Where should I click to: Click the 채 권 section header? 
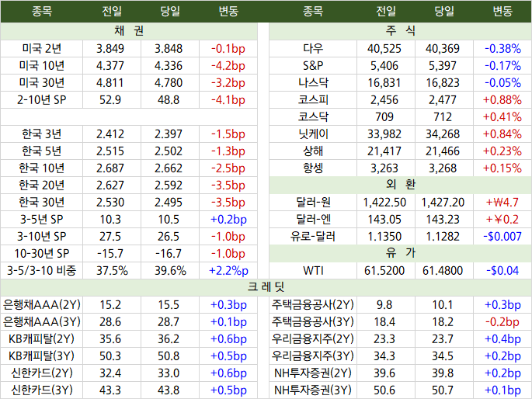(129, 31)
